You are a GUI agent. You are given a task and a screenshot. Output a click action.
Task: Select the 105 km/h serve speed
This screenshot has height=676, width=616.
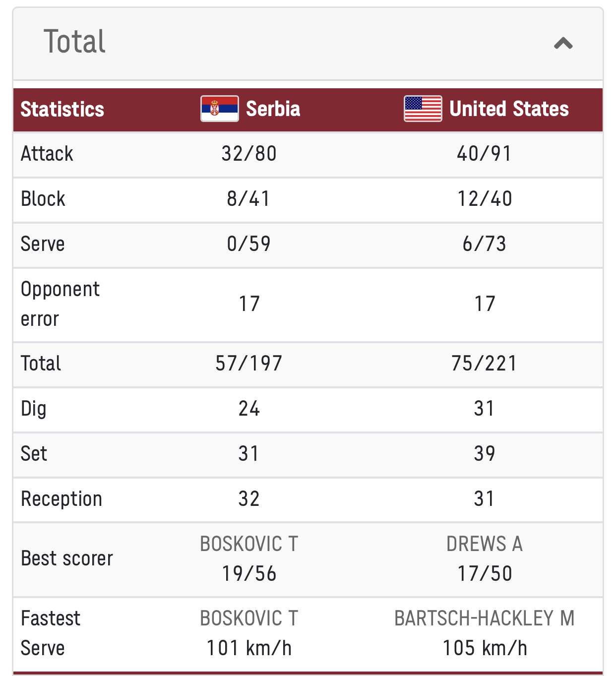(485, 648)
